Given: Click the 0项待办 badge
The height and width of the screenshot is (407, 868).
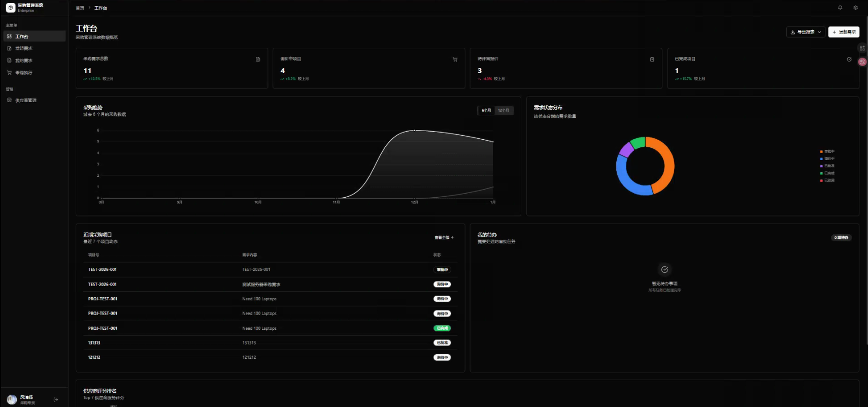Looking at the screenshot, I should tap(841, 238).
